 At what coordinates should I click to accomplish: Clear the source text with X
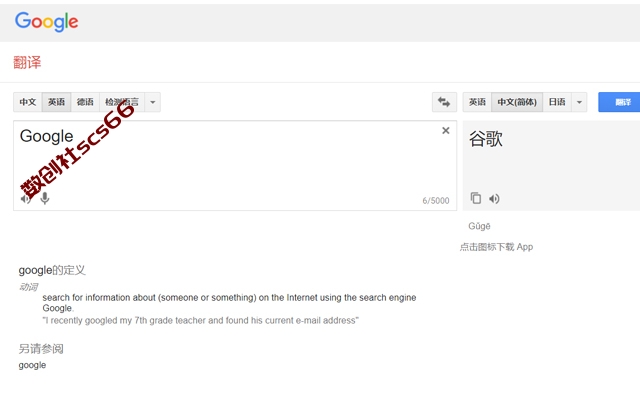[446, 131]
